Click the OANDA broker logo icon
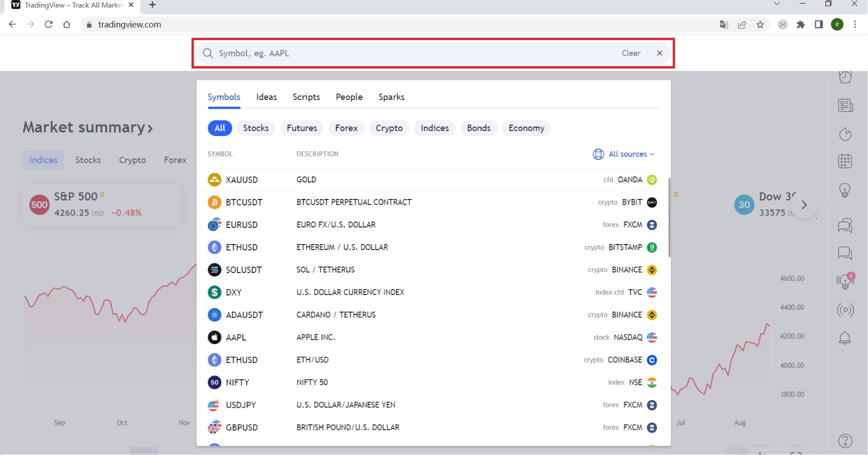This screenshot has width=868, height=455. 651,179
